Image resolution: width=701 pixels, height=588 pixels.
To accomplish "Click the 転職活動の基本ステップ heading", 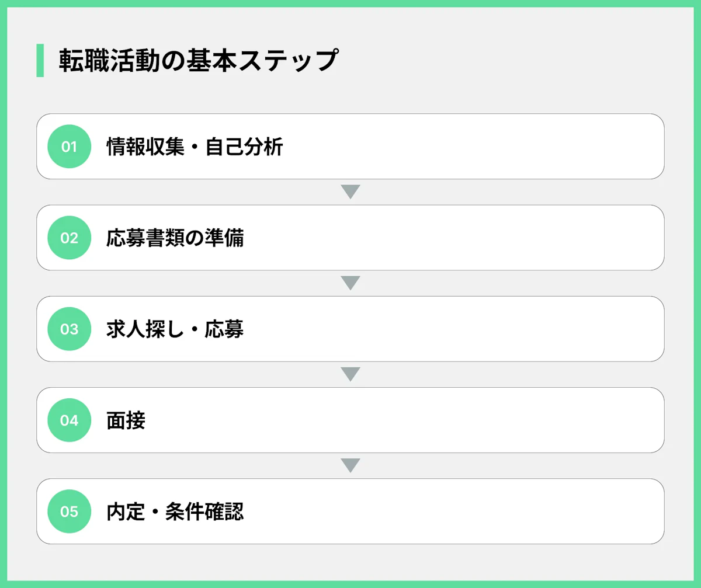I will [198, 61].
